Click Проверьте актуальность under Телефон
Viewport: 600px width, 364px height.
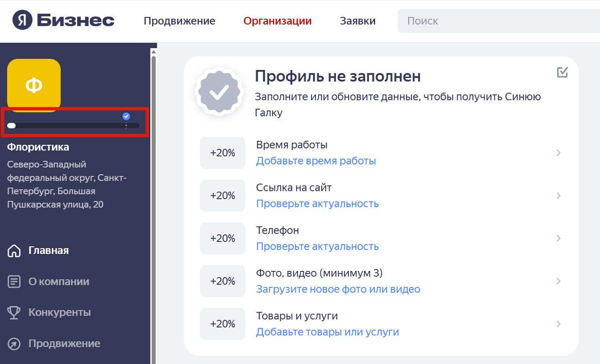click(317, 246)
